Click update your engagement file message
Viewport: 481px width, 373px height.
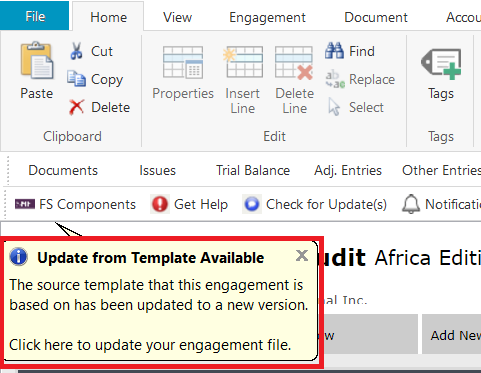pyautogui.click(x=150, y=345)
